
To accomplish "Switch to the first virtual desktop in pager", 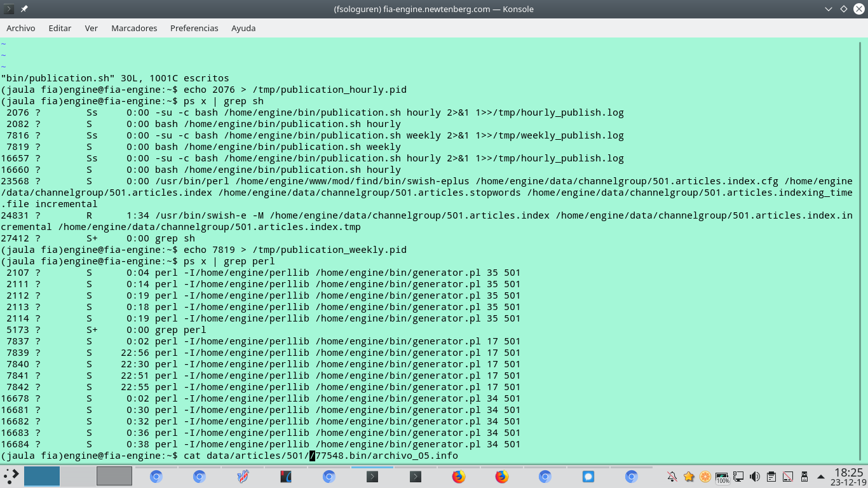I will click(x=42, y=477).
